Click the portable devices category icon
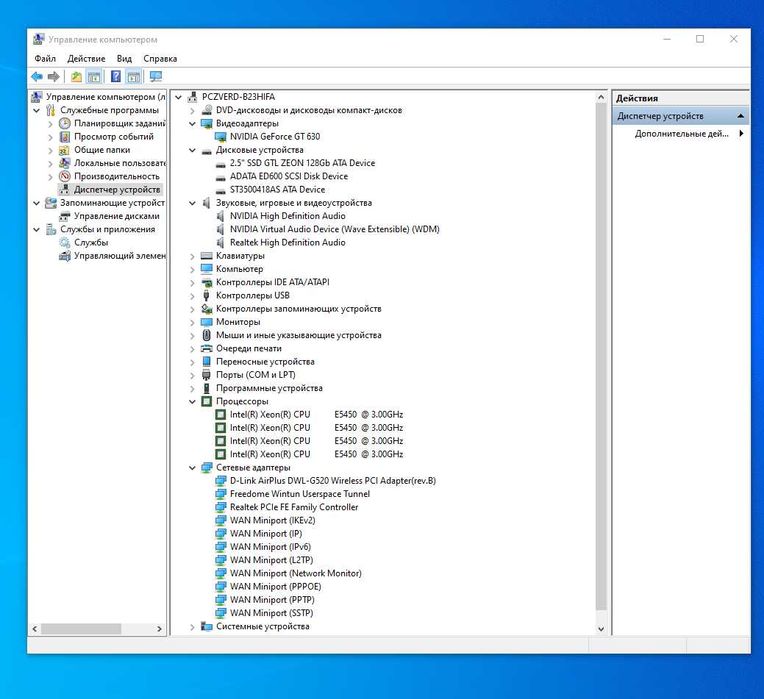This screenshot has height=699, width=764. pos(207,361)
